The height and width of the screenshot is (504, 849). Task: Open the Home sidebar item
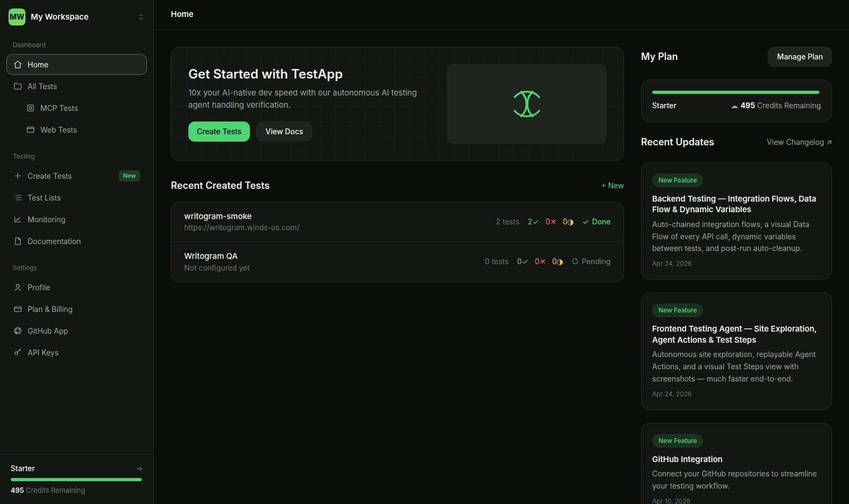[x=77, y=65]
